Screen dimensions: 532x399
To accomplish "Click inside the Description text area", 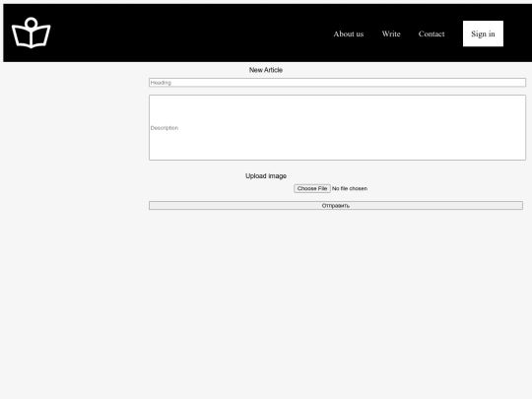I will (x=337, y=127).
